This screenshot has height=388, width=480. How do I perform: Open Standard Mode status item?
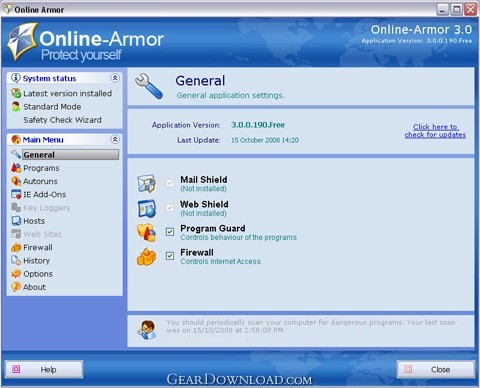tap(52, 107)
